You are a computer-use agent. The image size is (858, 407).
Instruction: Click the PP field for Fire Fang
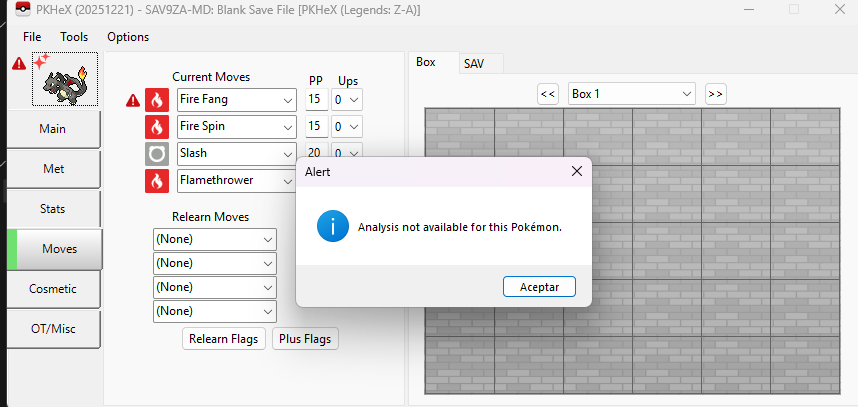(x=315, y=100)
